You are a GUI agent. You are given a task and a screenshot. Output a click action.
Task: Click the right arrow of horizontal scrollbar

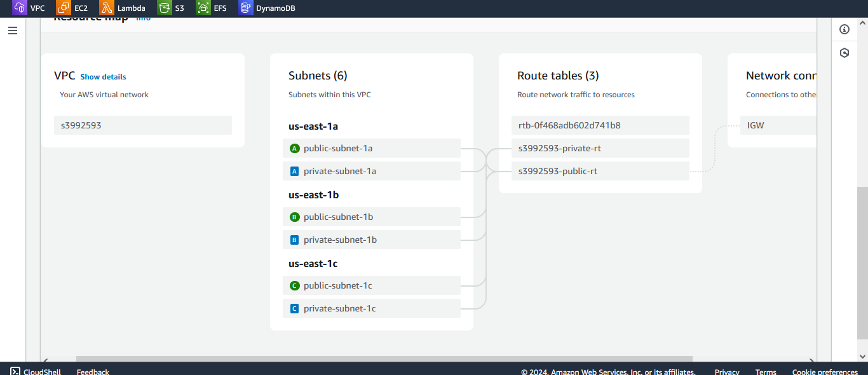811,360
